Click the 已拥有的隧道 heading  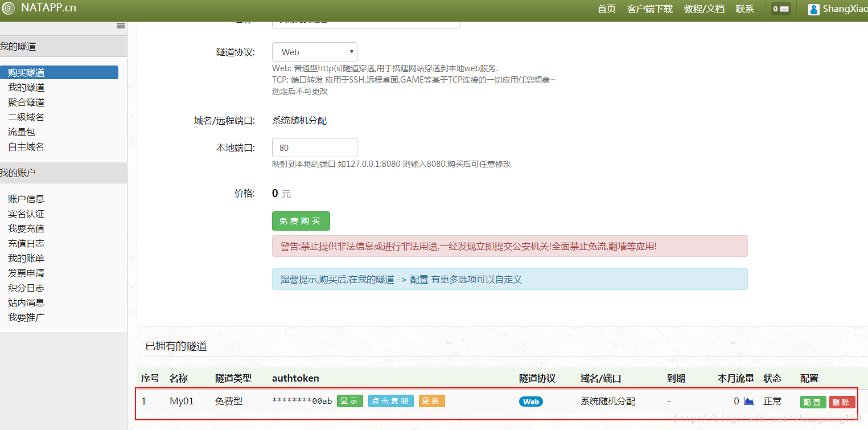(176, 346)
